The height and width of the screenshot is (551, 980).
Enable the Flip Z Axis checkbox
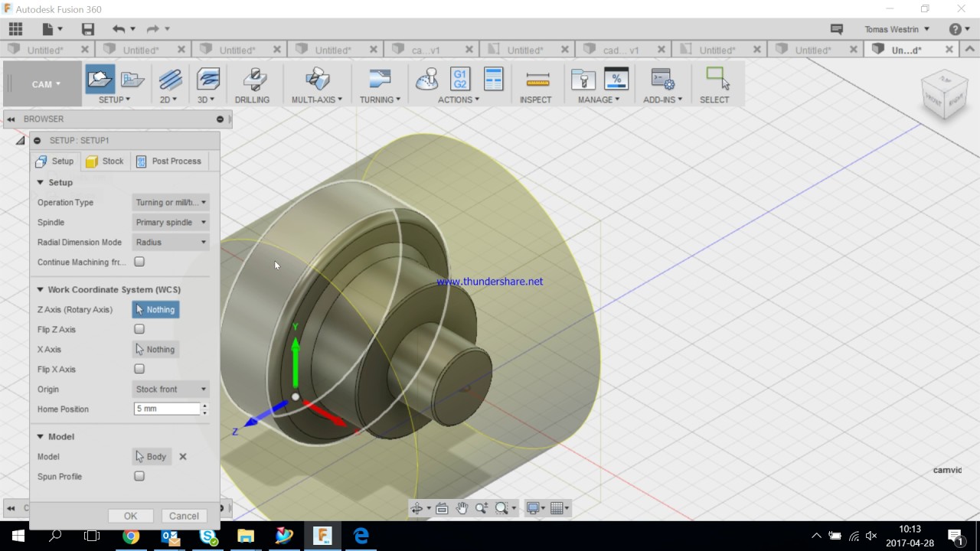tap(139, 329)
